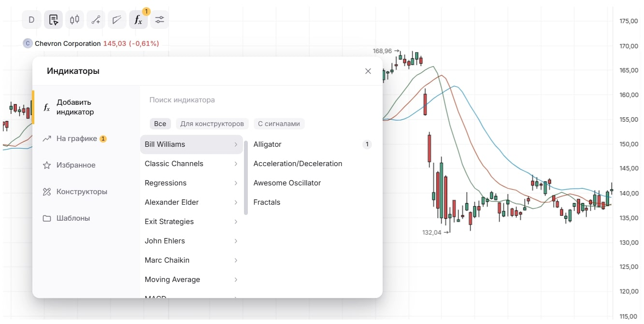Add the Awesome Oscillator indicator
Screen dimensions: 644x324
tap(287, 183)
